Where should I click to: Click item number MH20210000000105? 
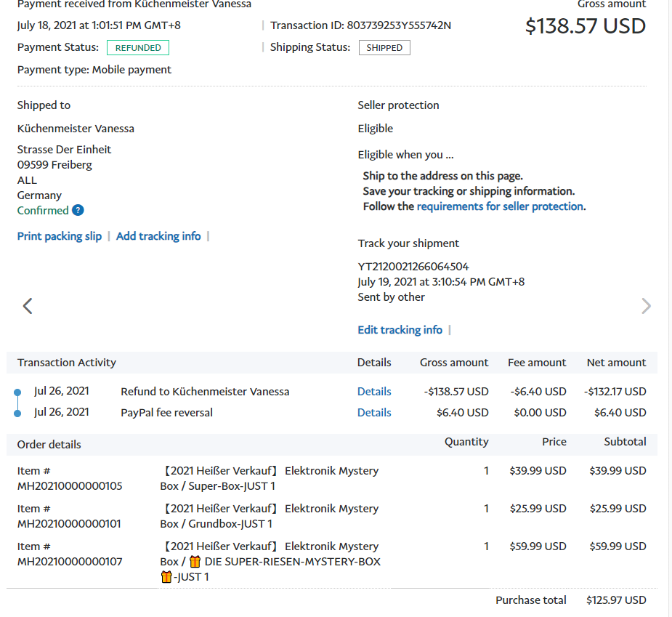pyautogui.click(x=70, y=486)
